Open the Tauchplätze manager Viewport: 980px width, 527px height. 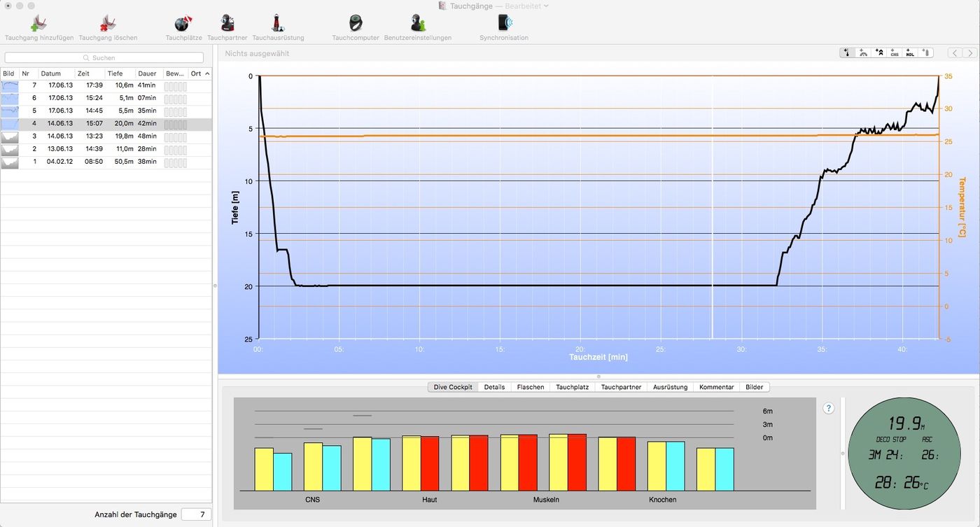point(183,24)
